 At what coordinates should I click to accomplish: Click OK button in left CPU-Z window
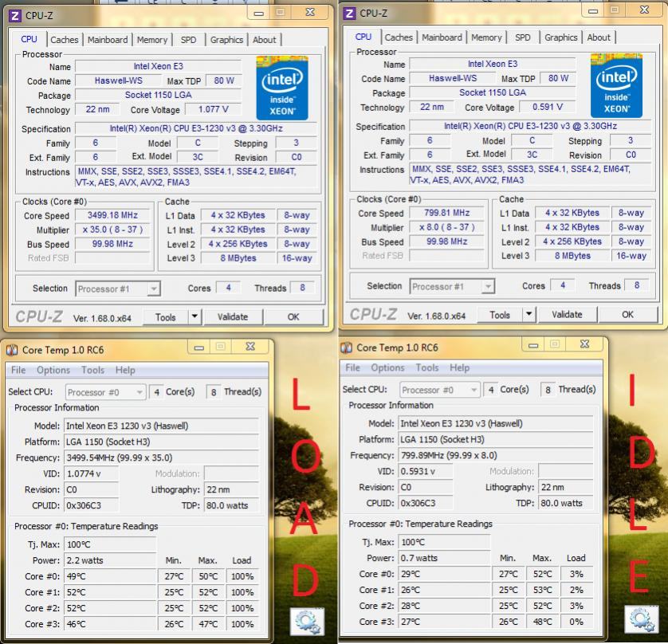click(x=293, y=316)
